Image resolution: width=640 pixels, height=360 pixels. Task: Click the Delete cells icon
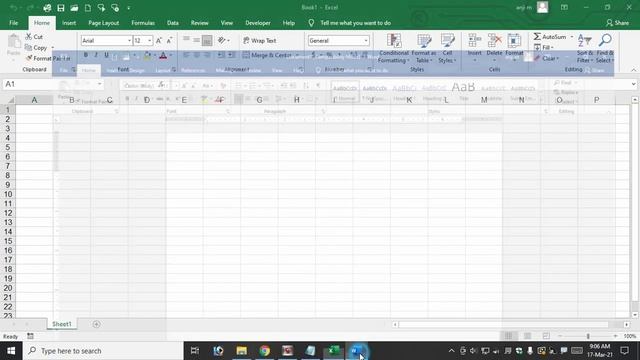pyautogui.click(x=494, y=40)
